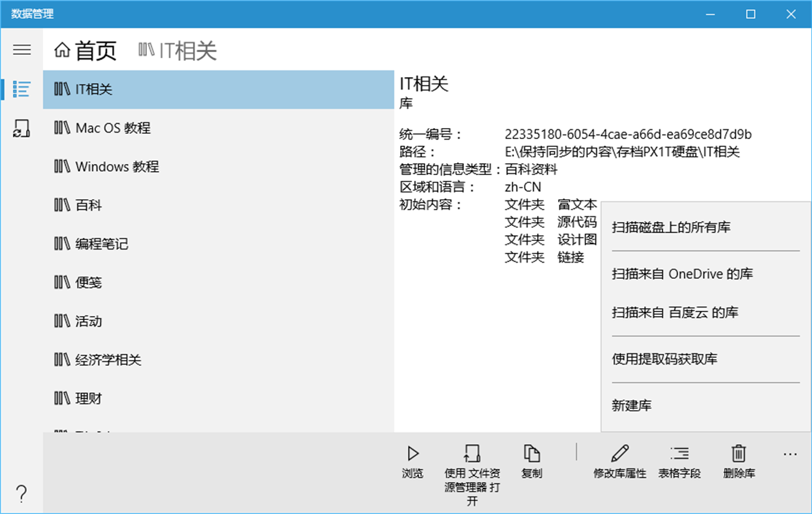812x514 pixels.
Task: Open the hamburger navigation menu
Action: point(22,50)
